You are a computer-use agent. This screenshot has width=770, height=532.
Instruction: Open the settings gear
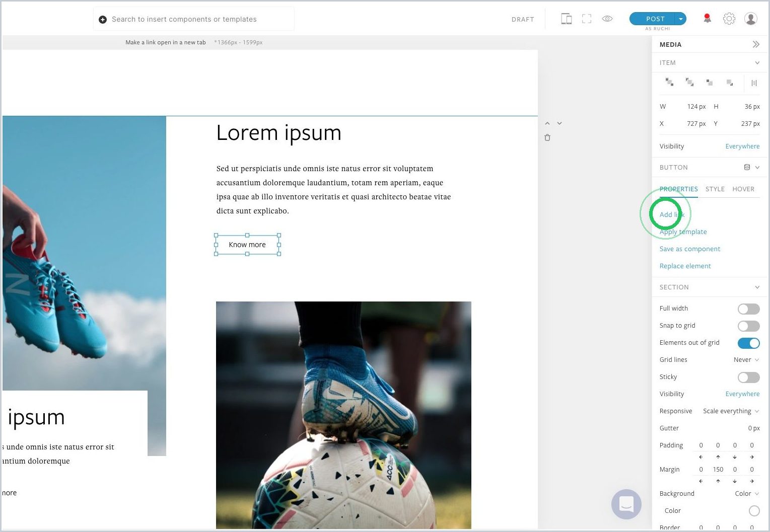(x=729, y=19)
